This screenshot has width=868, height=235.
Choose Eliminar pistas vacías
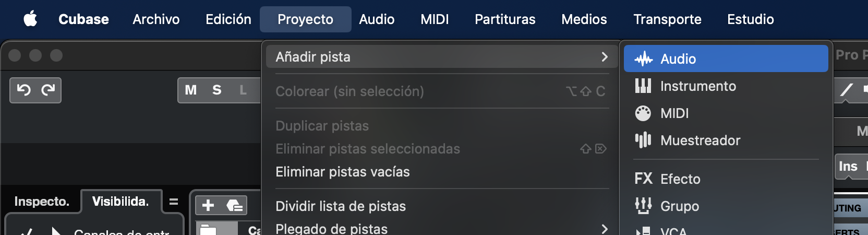point(343,172)
